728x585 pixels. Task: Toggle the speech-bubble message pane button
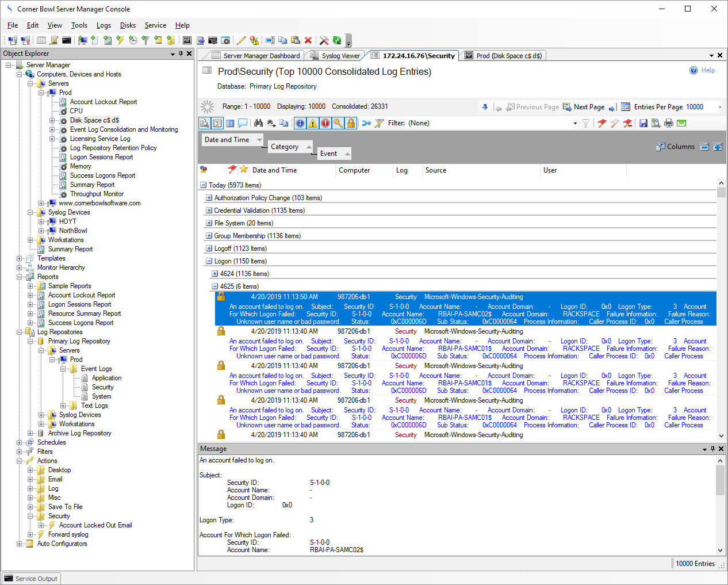coord(243,123)
